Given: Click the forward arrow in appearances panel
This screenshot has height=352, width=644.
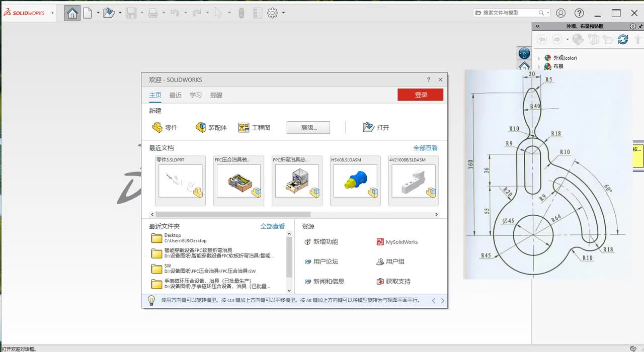Looking at the screenshot, I should click(x=557, y=39).
